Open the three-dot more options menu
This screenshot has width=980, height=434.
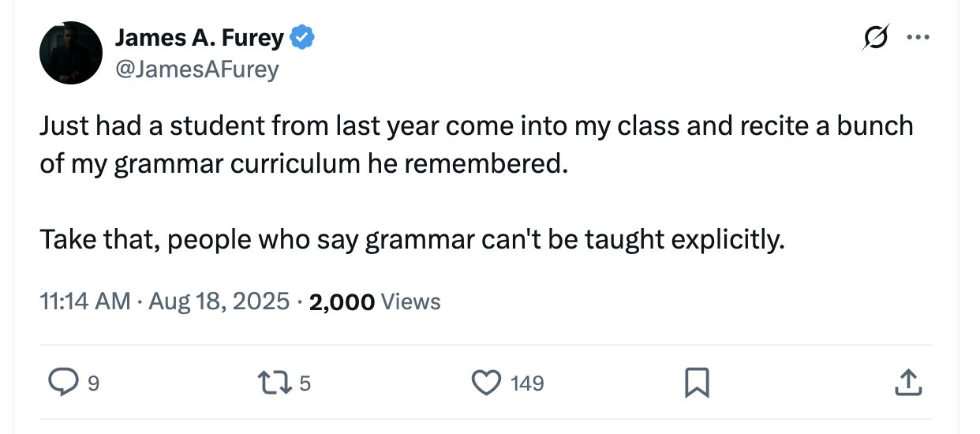[918, 37]
